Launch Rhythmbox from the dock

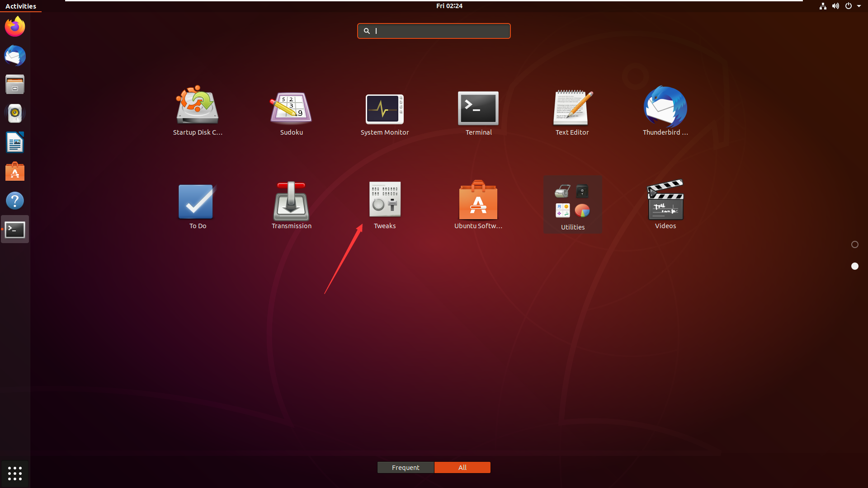(x=15, y=113)
